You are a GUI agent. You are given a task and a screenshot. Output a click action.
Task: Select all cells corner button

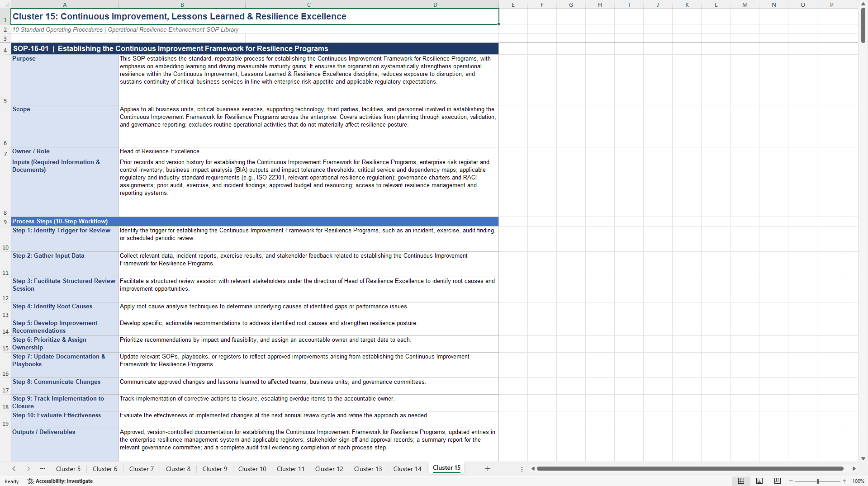pyautogui.click(x=5, y=5)
